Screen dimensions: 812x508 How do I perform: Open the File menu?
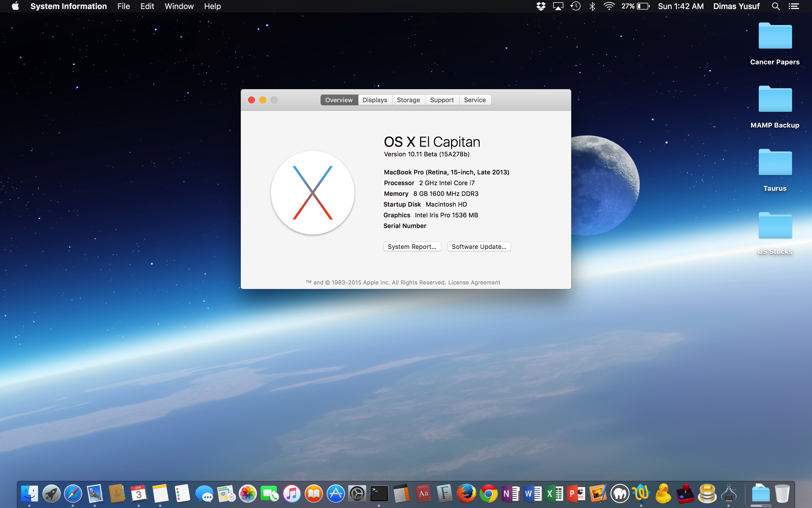(x=123, y=6)
